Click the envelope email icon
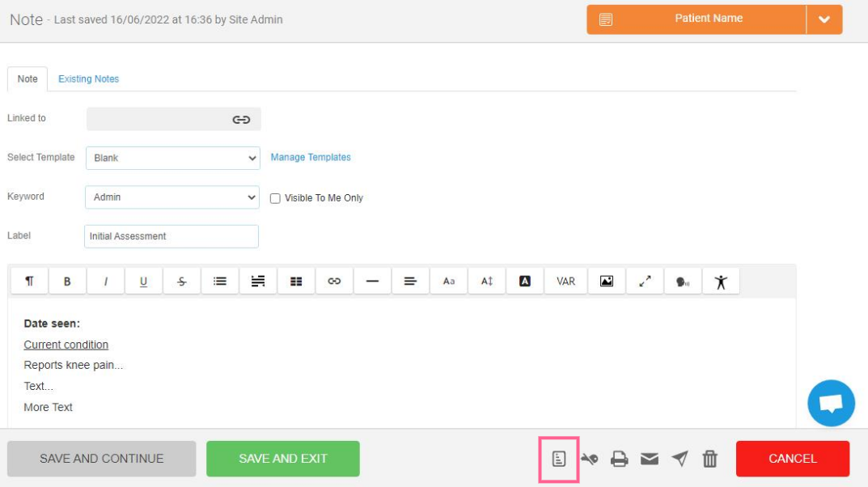 pyautogui.click(x=649, y=459)
